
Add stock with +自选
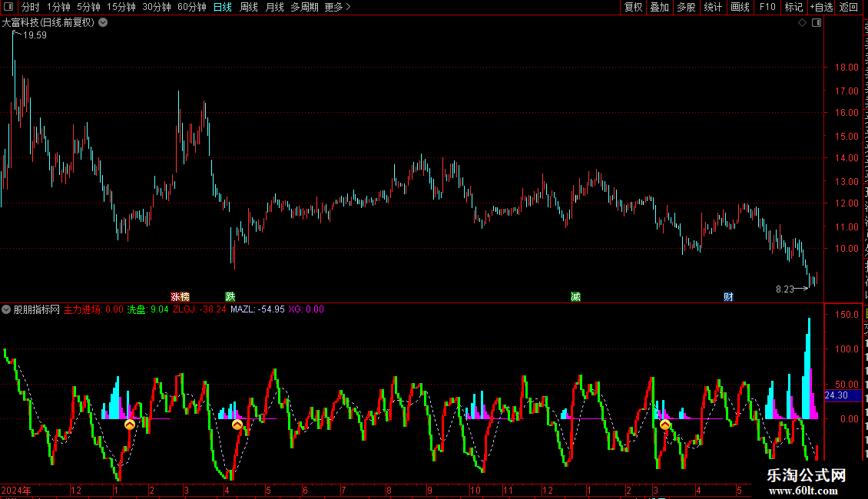[821, 7]
